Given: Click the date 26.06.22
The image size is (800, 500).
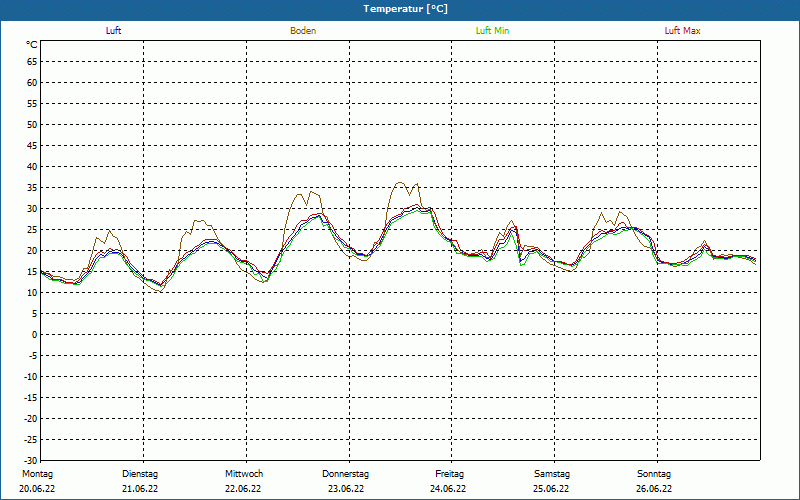Looking at the screenshot, I should (654, 489).
